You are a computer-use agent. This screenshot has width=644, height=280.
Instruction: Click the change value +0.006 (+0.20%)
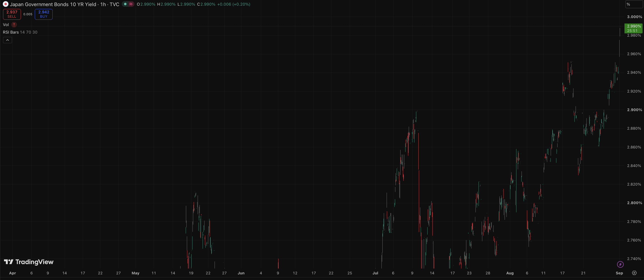click(234, 4)
